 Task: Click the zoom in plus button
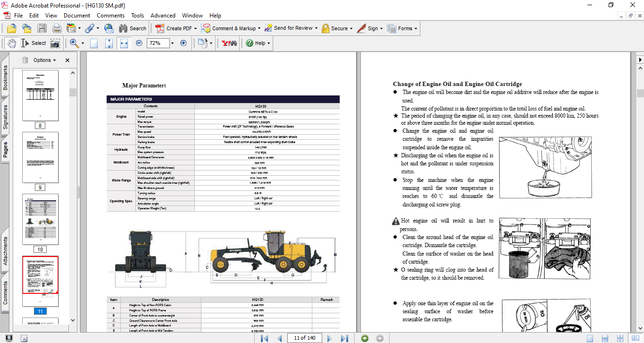(184, 43)
